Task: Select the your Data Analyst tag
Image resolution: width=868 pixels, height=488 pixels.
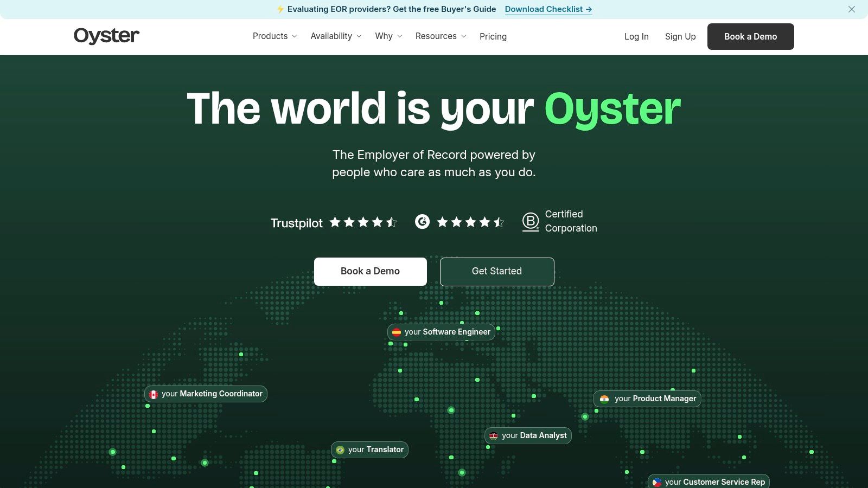Action: 528,435
